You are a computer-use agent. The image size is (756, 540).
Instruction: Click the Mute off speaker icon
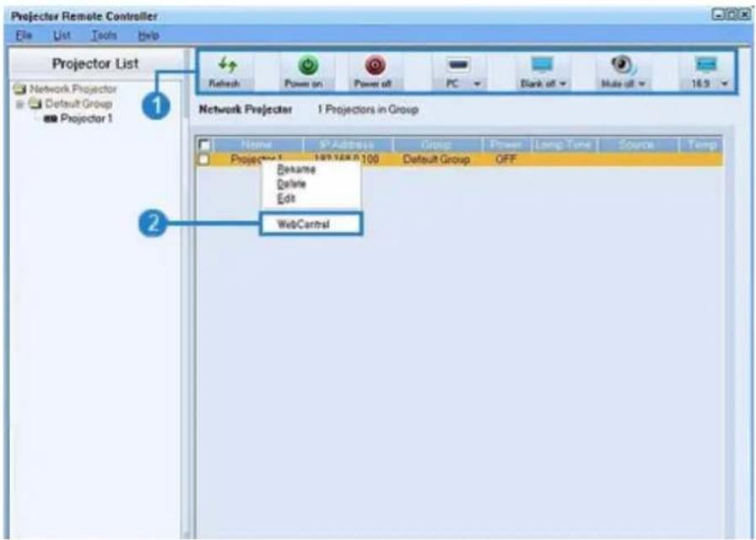click(x=624, y=65)
